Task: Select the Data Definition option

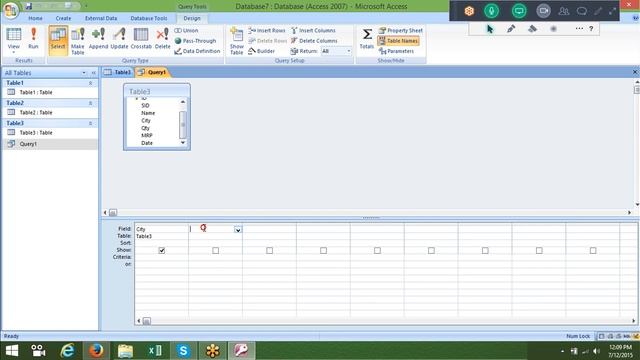Action: tap(197, 51)
